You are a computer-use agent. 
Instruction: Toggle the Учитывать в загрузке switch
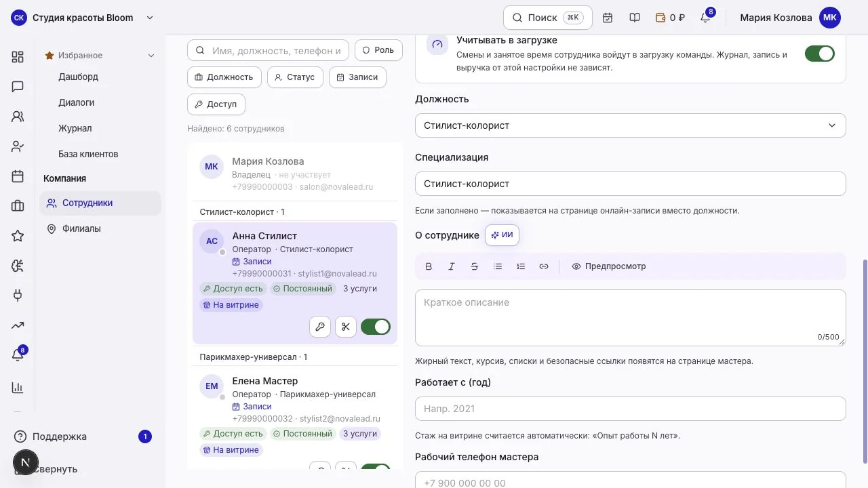(820, 54)
